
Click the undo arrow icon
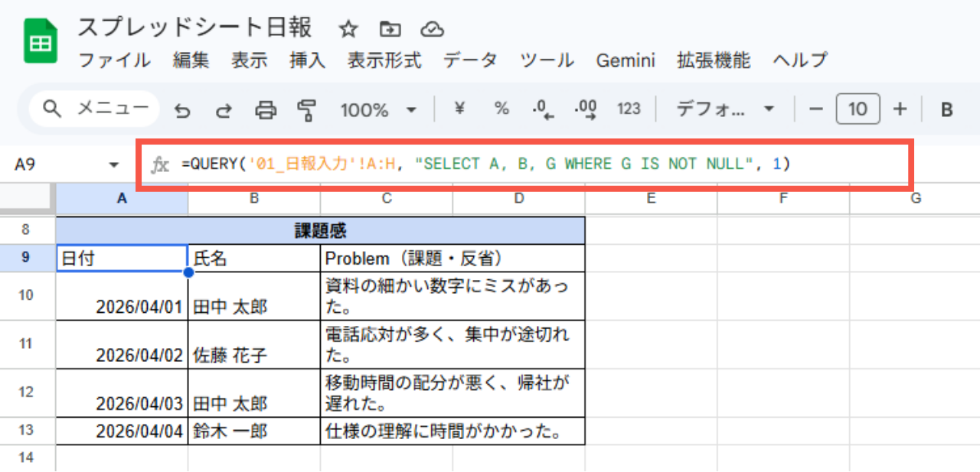point(182,109)
